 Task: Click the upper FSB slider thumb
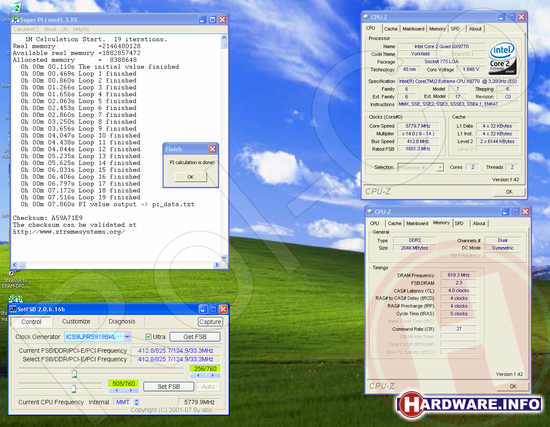coord(74,373)
